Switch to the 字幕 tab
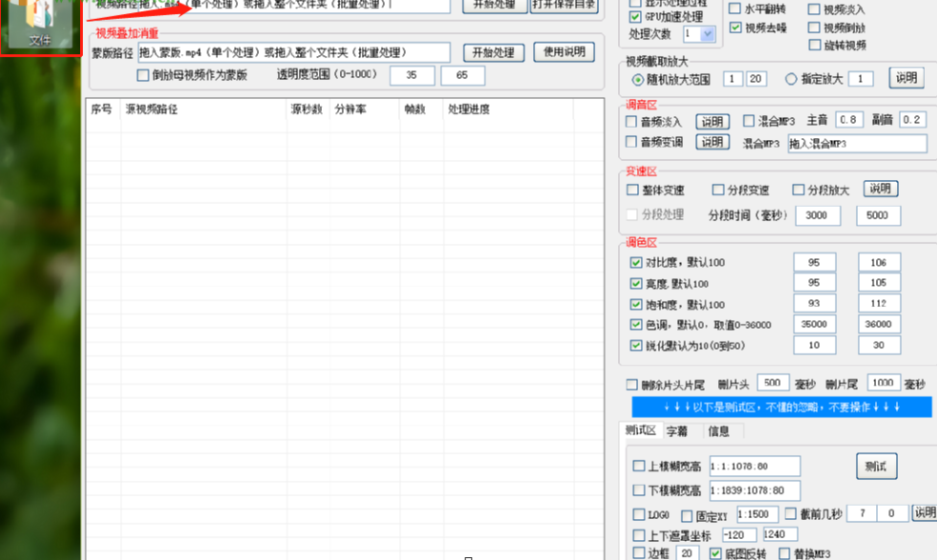Image resolution: width=937 pixels, height=560 pixels. [x=677, y=431]
